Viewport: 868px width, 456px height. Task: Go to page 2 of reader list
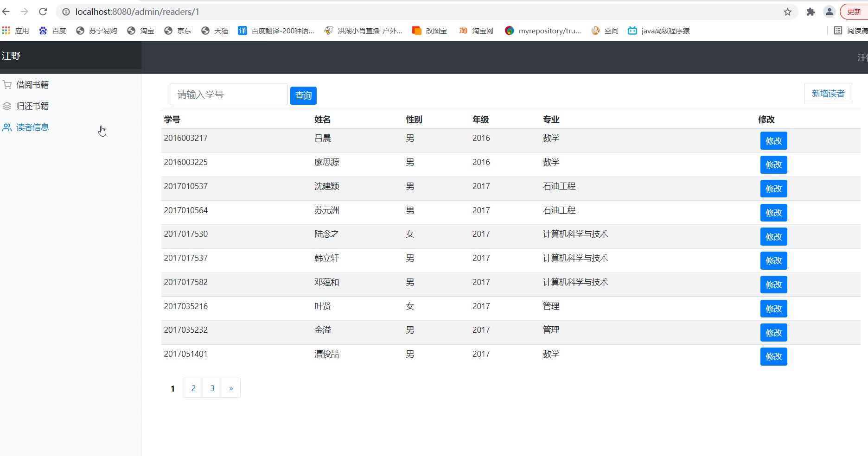(x=193, y=388)
